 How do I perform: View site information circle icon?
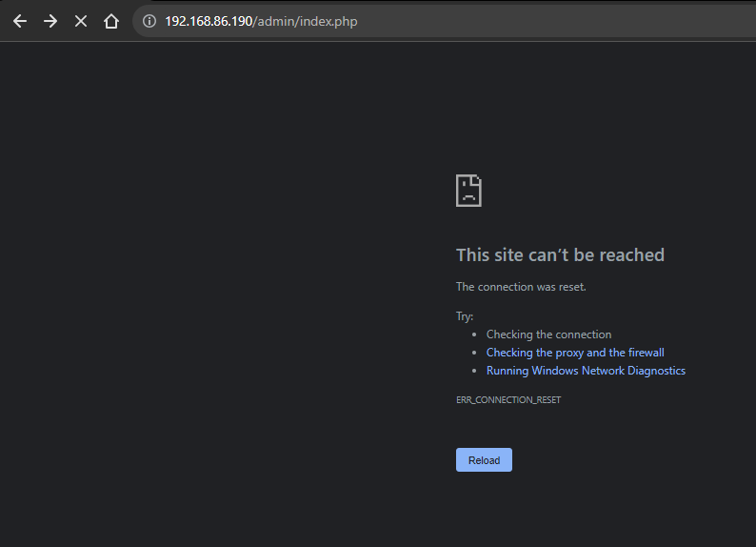tap(149, 21)
